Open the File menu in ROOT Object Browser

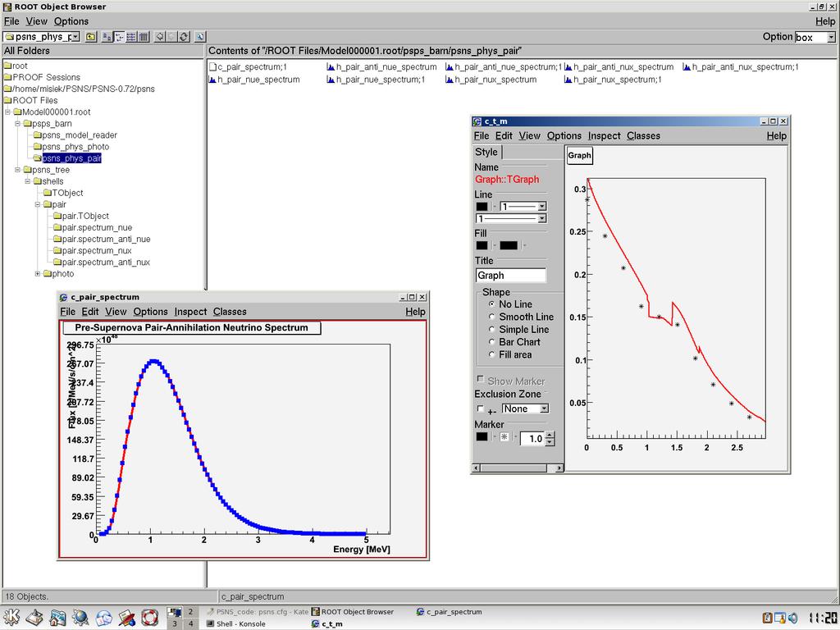[x=11, y=21]
